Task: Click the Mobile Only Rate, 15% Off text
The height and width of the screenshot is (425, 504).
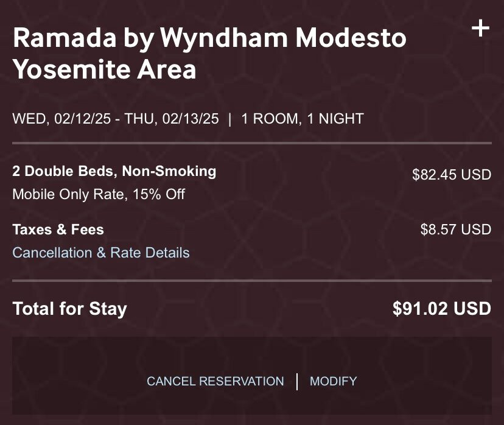Action: 99,195
